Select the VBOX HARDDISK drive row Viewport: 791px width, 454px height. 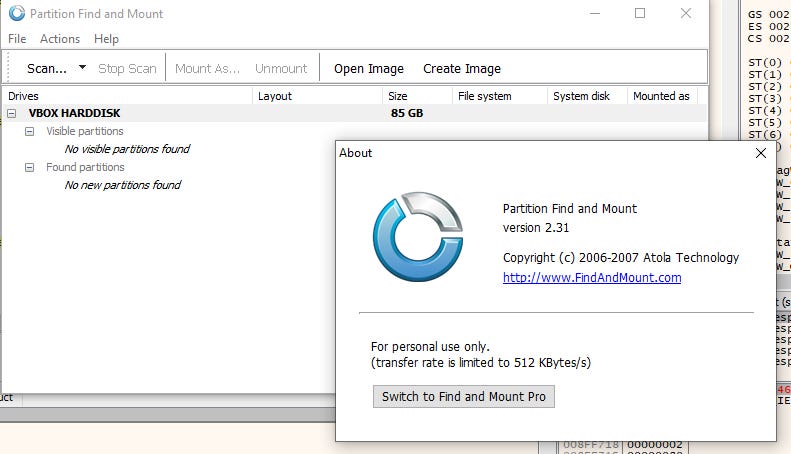354,113
